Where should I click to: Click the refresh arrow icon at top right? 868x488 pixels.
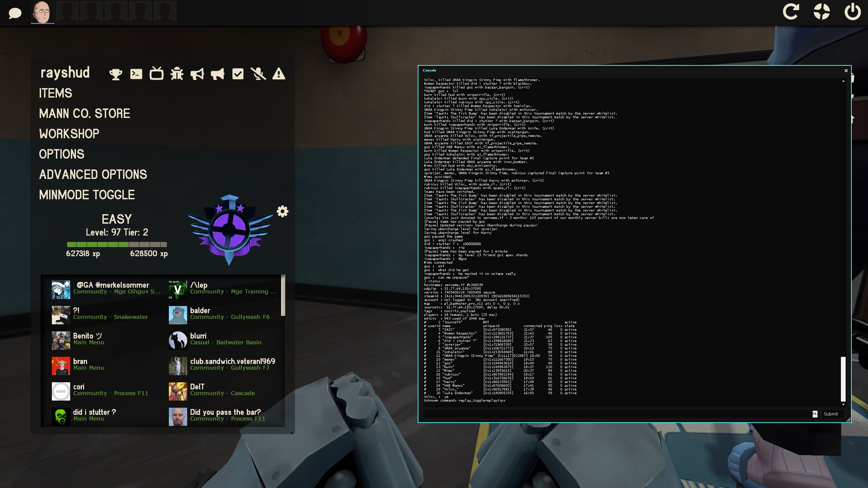click(791, 12)
